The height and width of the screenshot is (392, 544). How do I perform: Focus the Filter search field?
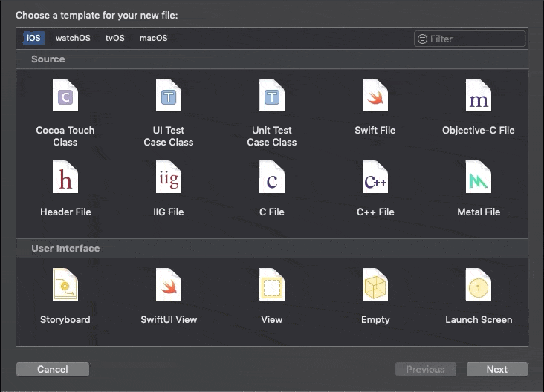[470, 39]
